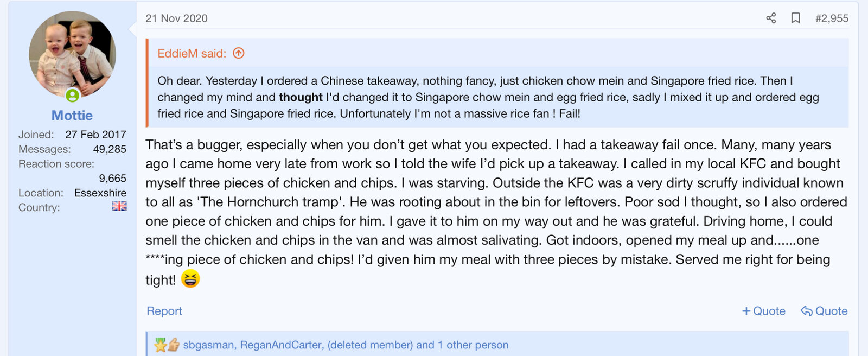Screen dimensions: 868x356
Task: Click the share post icon
Action: [x=771, y=18]
